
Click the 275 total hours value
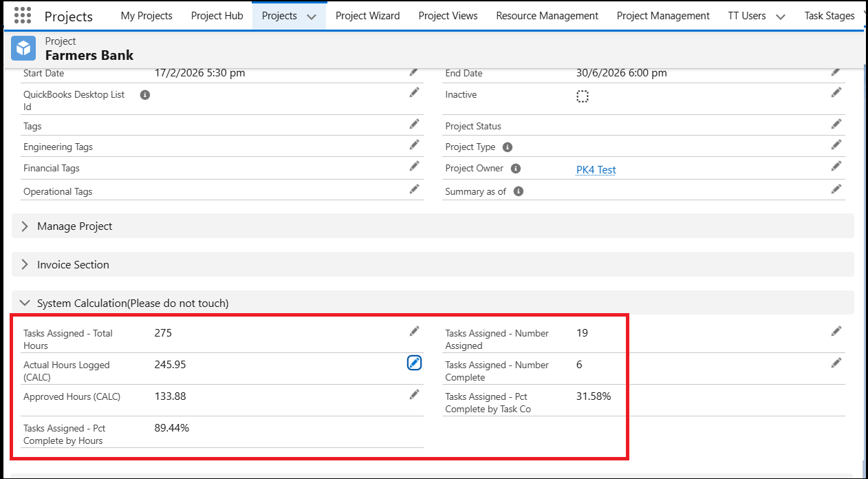(x=163, y=333)
